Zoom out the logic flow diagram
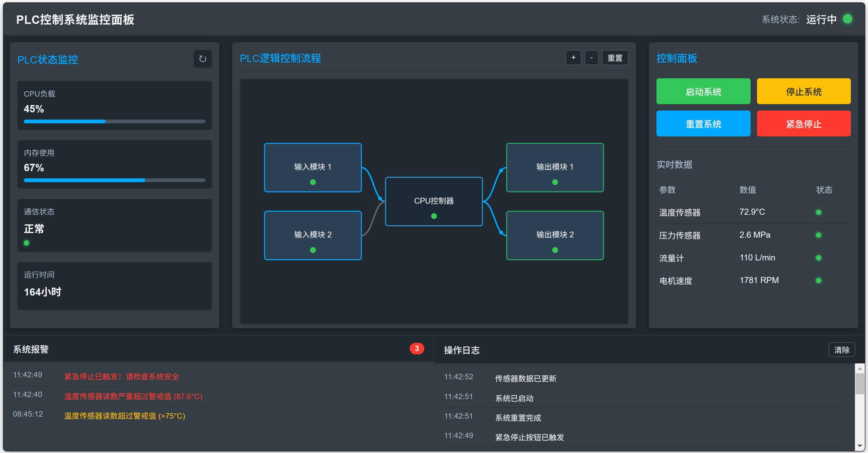Image resolution: width=868 pixels, height=453 pixels. pyautogui.click(x=591, y=58)
